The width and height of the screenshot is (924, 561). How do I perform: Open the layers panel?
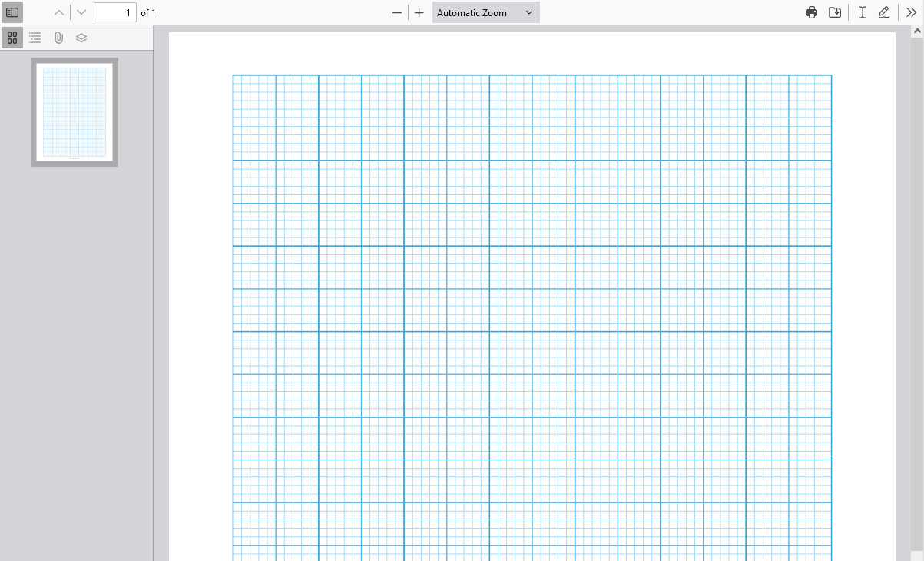coord(81,37)
